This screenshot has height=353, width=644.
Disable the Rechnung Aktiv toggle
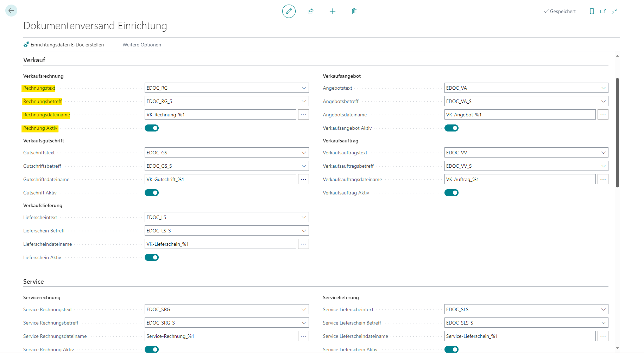152,128
